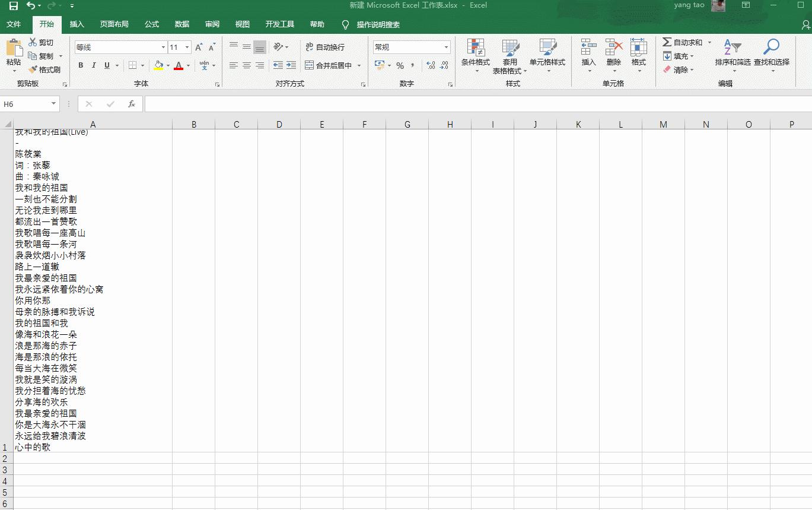Click the Save icon in title bar

pos(13,5)
